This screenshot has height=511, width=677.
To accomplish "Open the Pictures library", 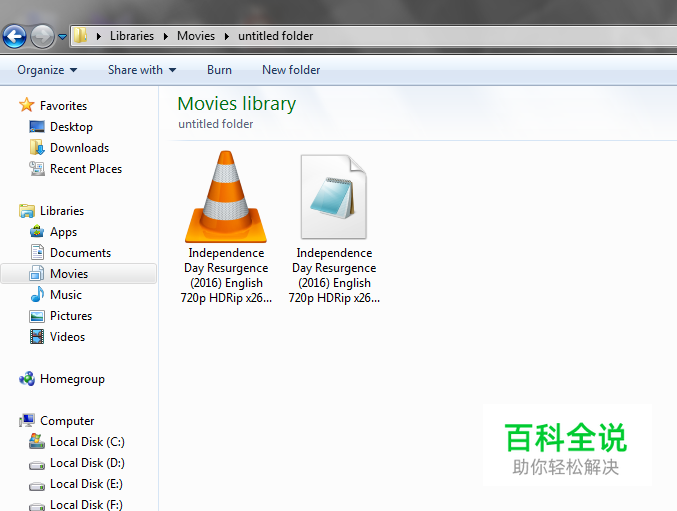I will (x=71, y=316).
